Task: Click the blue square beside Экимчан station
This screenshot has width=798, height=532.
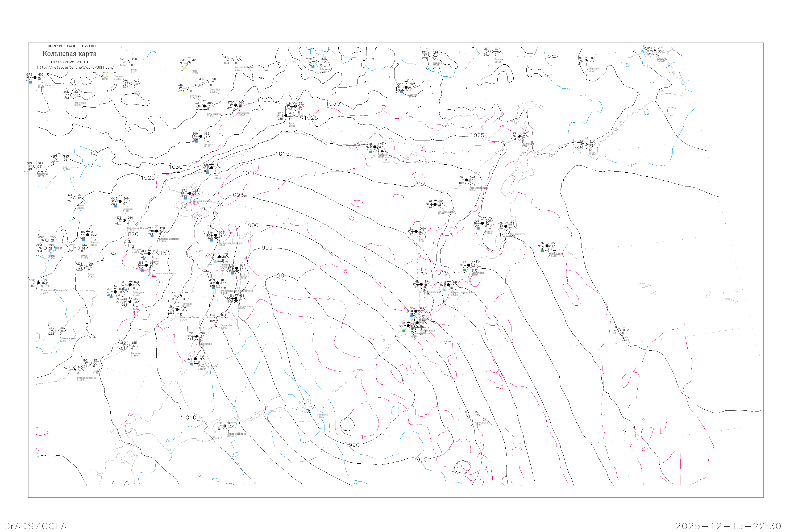Action: coord(116,206)
